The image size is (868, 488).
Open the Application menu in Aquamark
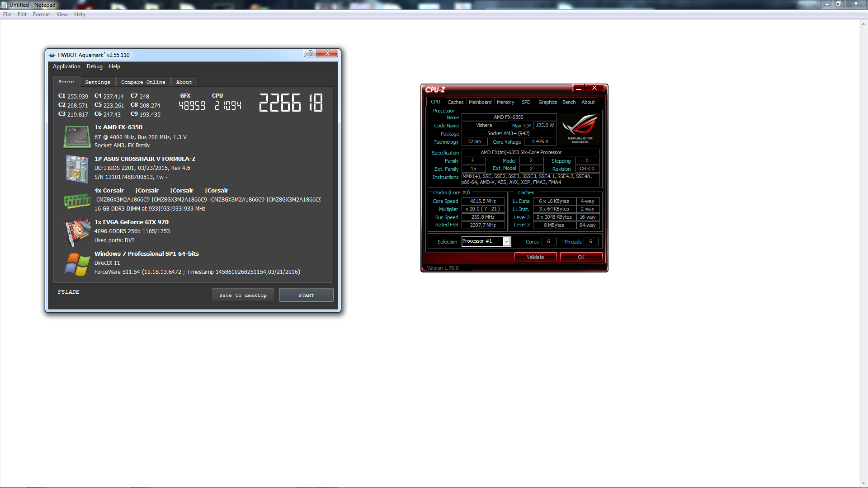[66, 66]
